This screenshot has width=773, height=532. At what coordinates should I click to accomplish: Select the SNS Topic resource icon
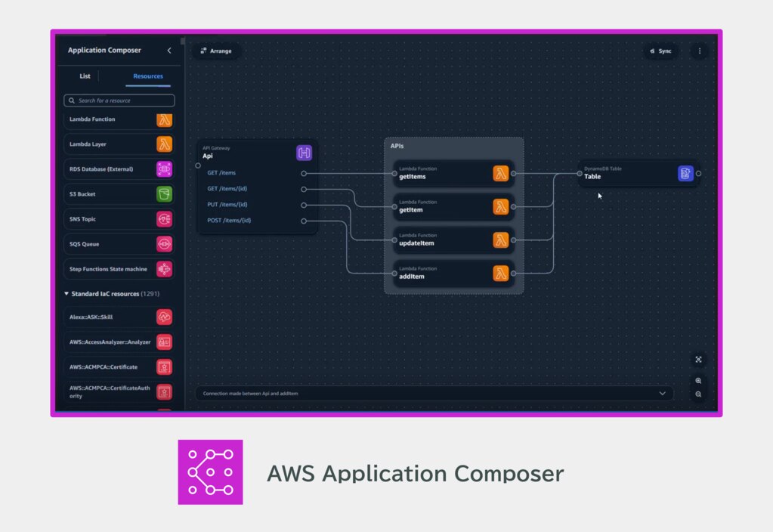(x=164, y=219)
